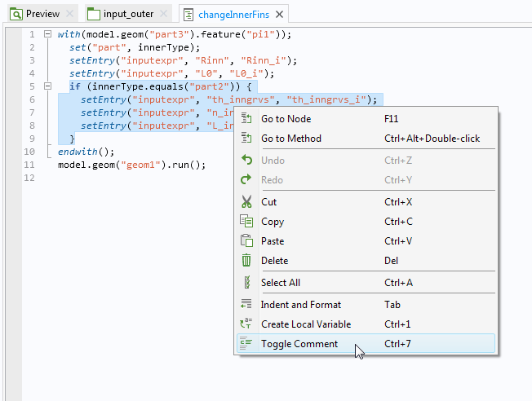This screenshot has height=401, width=532.
Task: Collapse the if block at line 5
Action: click(47, 86)
